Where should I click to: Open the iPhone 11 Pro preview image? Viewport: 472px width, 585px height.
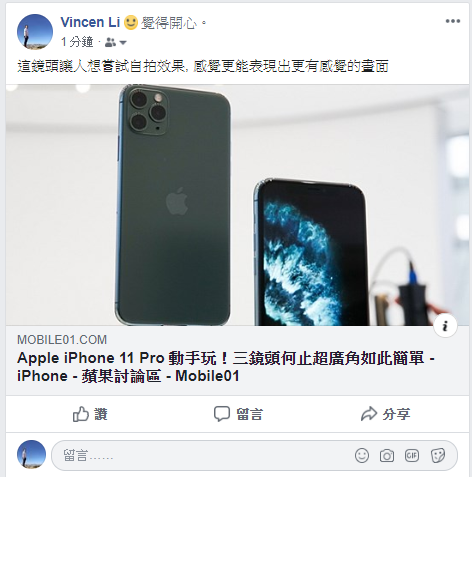(237, 205)
